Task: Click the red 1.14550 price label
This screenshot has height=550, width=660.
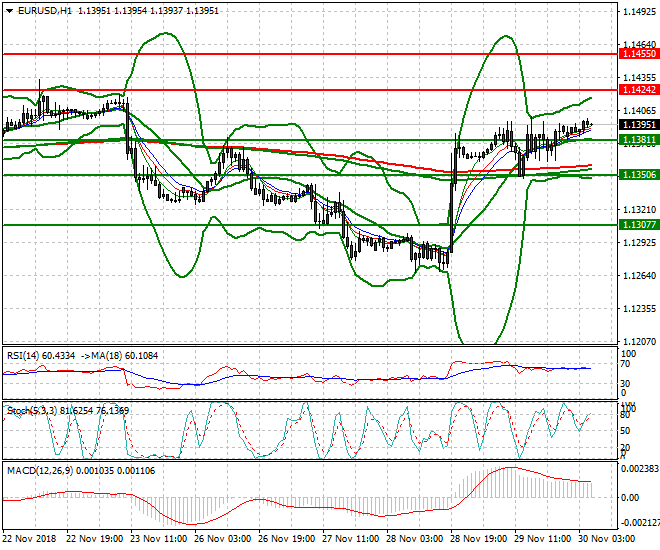Action: (x=636, y=53)
